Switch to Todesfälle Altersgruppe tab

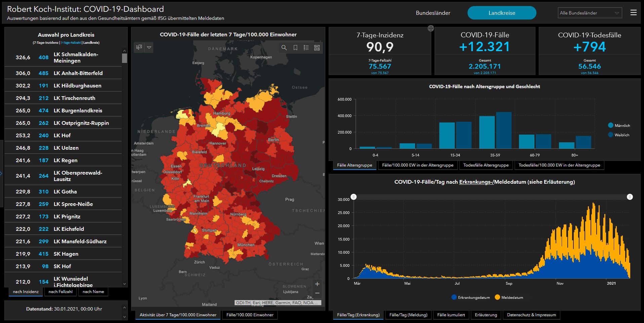(486, 165)
